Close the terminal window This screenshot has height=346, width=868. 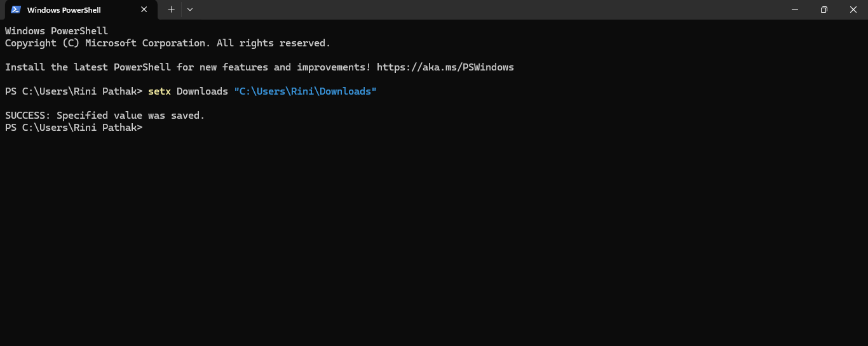point(853,10)
